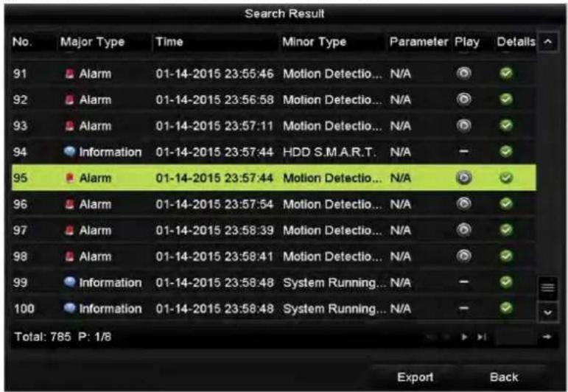Click the Minor Type column header

pyautogui.click(x=314, y=42)
